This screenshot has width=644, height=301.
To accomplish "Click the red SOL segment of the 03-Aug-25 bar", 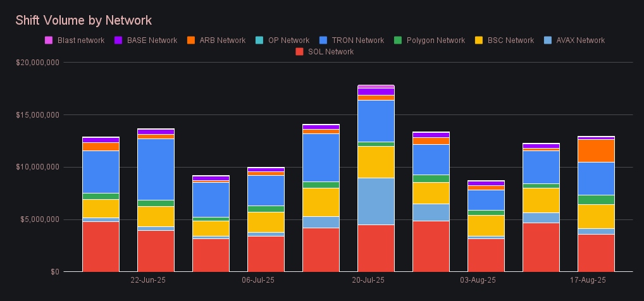I will [x=486, y=255].
